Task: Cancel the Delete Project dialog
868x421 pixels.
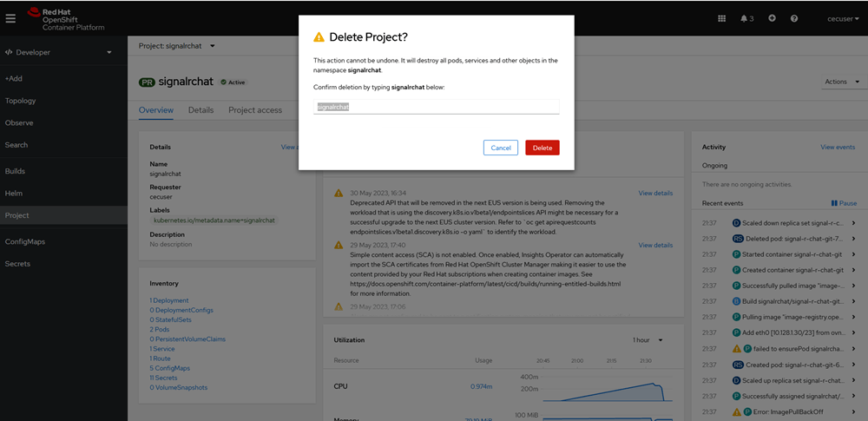Action: coord(501,148)
